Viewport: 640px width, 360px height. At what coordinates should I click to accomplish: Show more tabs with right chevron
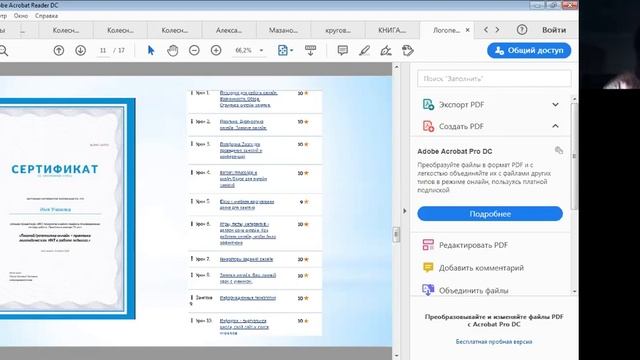coord(497,30)
